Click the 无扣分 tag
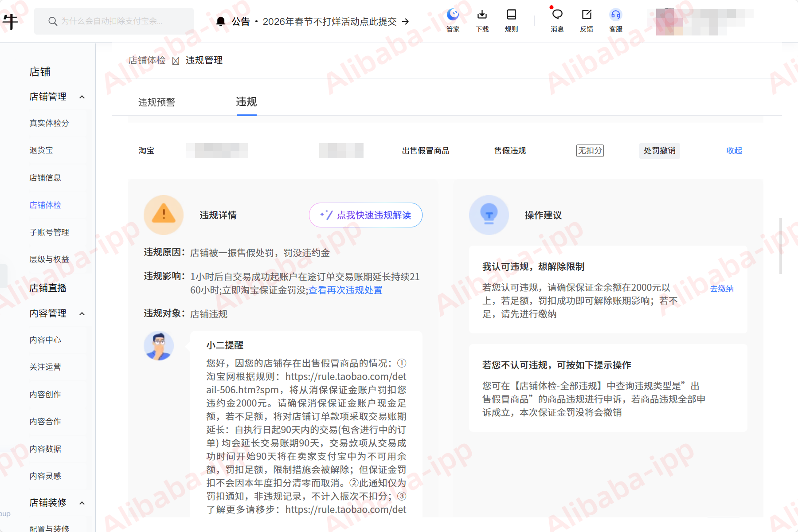The width and height of the screenshot is (798, 532). click(590, 151)
